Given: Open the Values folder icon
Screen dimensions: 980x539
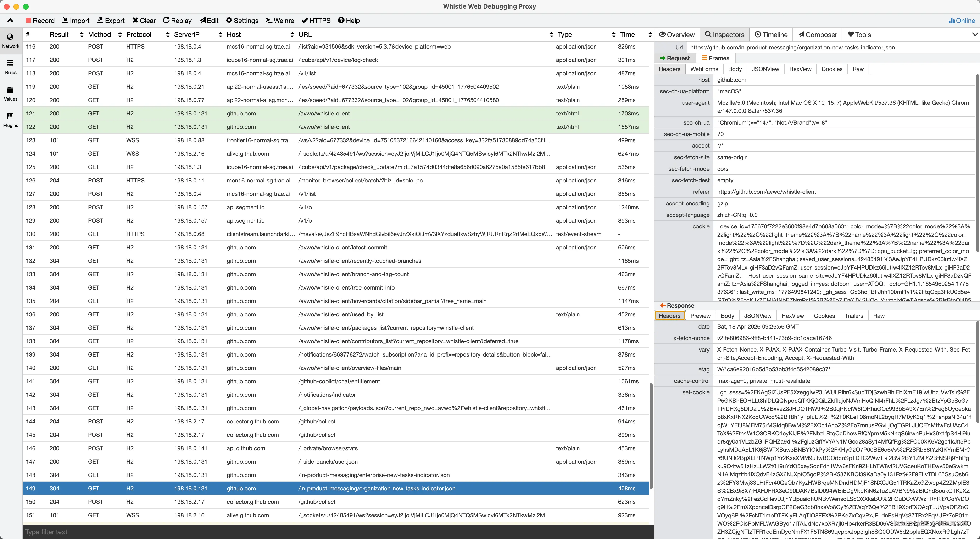Looking at the screenshot, I should coord(10,90).
